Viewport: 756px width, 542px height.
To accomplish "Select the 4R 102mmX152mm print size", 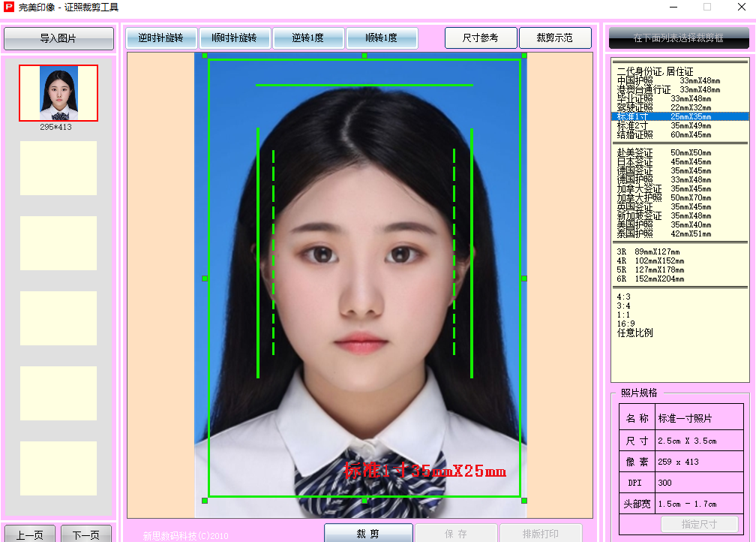I will (649, 261).
